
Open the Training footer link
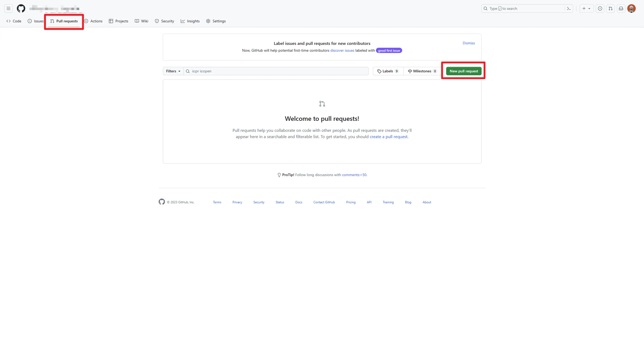point(388,202)
